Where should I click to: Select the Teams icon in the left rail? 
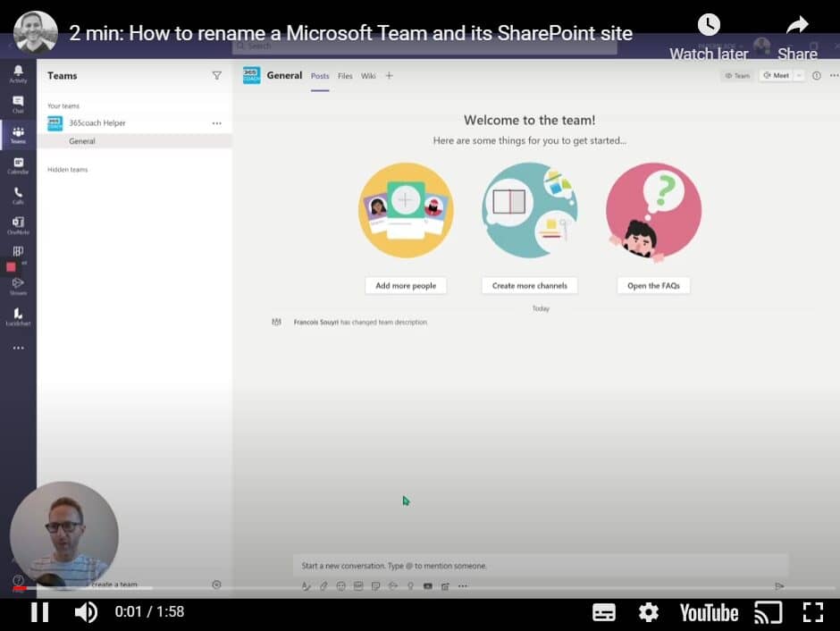tap(18, 135)
